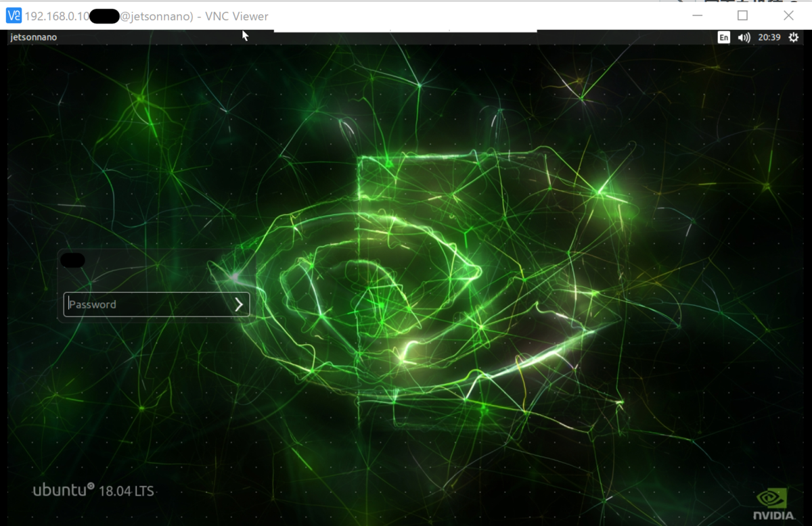Open the sound volume indicator
The height and width of the screenshot is (526, 812).
pyautogui.click(x=744, y=37)
